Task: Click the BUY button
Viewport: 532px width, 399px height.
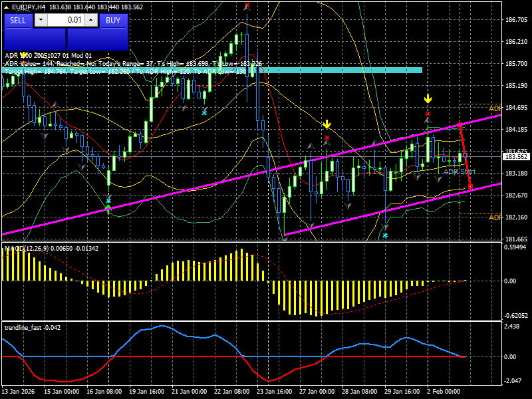Action: (x=113, y=21)
